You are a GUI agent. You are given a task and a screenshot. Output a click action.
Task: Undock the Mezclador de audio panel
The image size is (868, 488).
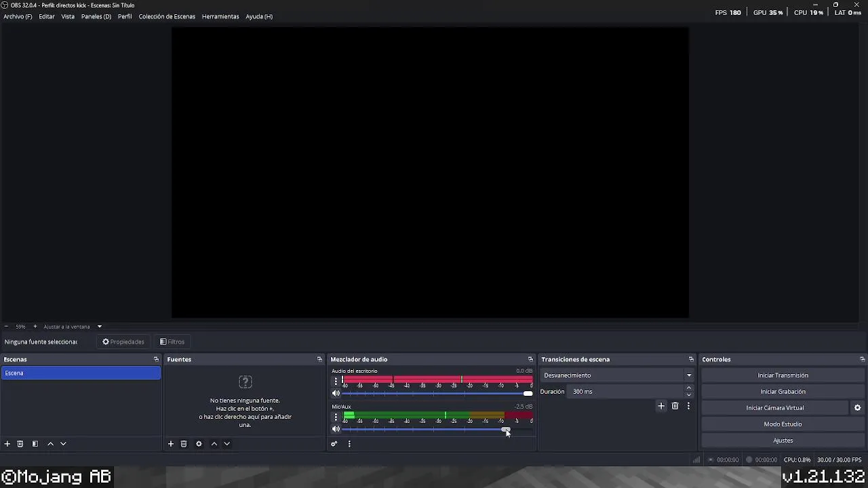(x=530, y=359)
